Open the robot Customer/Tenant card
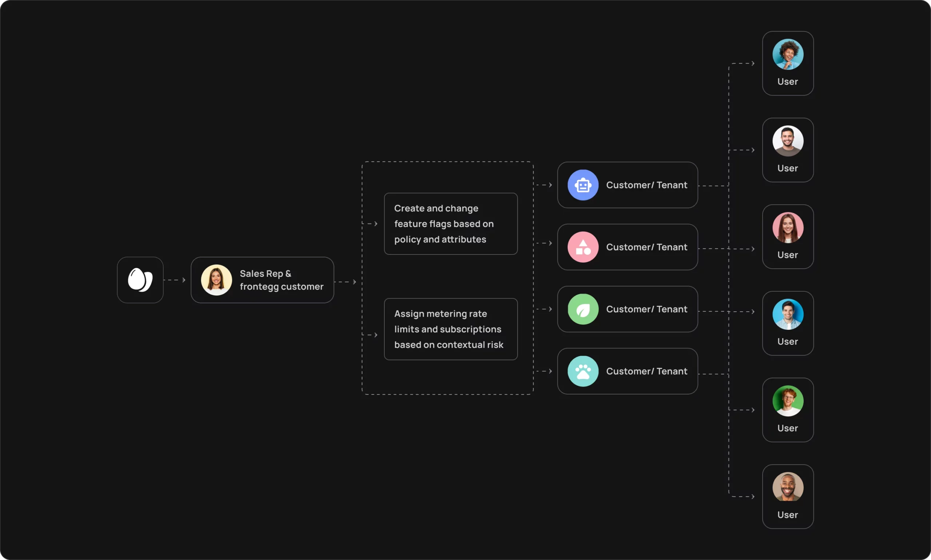The image size is (931, 560). point(627,184)
